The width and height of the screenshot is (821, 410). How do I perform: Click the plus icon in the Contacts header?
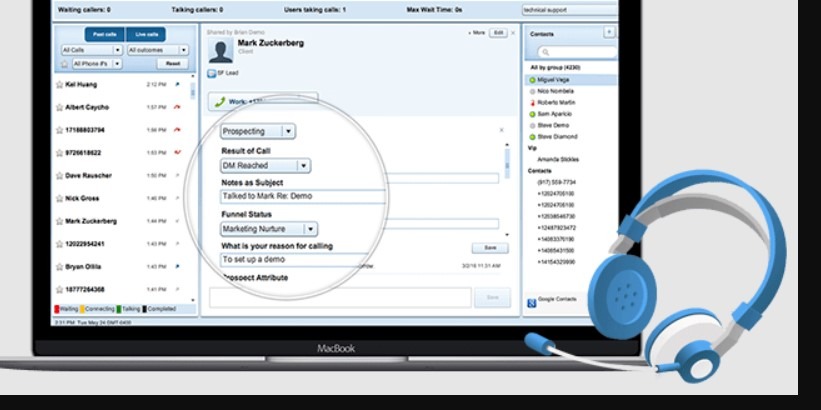click(x=610, y=32)
